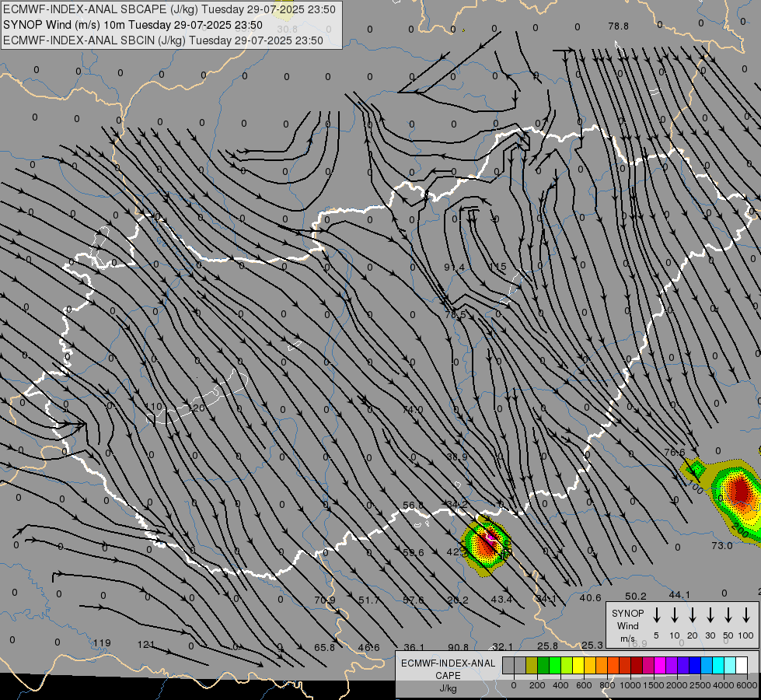Click the 32.1 value above CAPE legend
The image size is (761, 700).
coord(502,646)
